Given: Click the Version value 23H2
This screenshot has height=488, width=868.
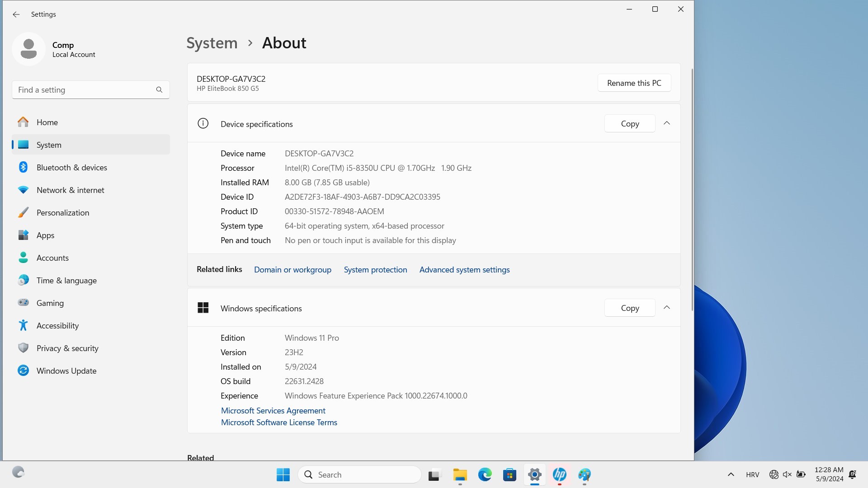Looking at the screenshot, I should pos(294,352).
